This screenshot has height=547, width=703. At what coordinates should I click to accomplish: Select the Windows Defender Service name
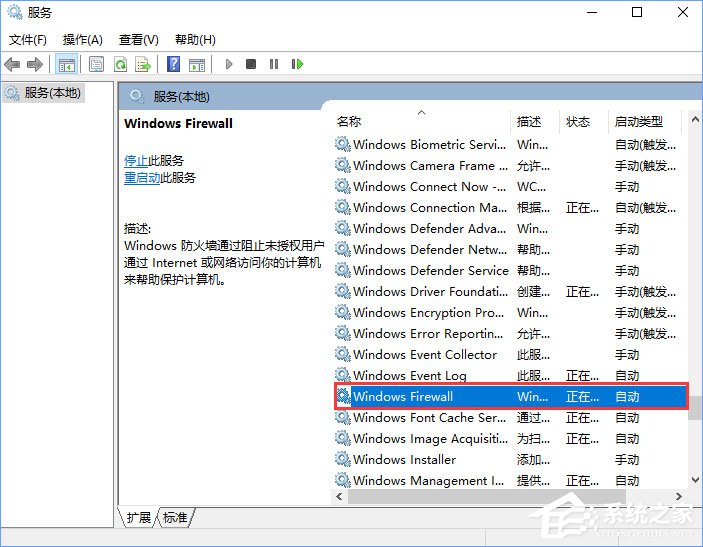[x=431, y=271]
